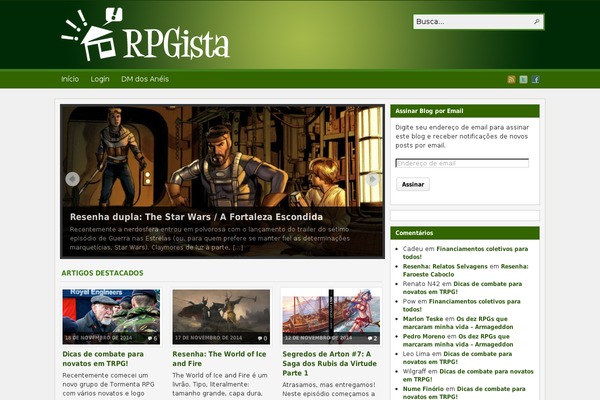Open Segredos de Arton ship thumbnail
600x400 pixels.
[331, 317]
